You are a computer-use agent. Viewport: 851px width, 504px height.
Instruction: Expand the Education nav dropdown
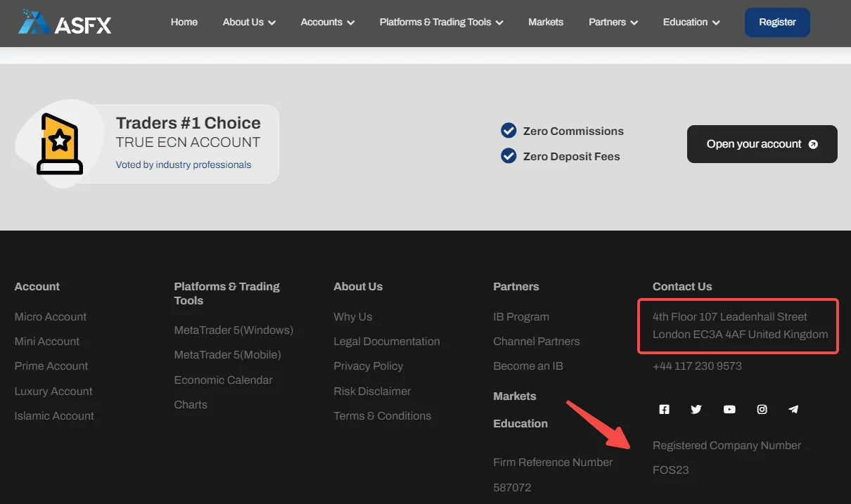(691, 22)
